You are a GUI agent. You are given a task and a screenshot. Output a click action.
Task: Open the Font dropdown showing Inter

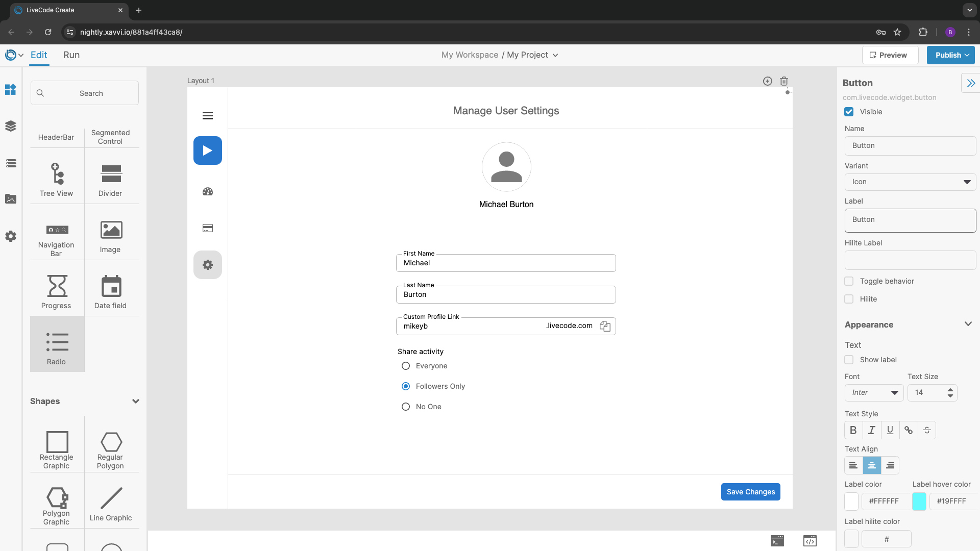[x=874, y=392]
